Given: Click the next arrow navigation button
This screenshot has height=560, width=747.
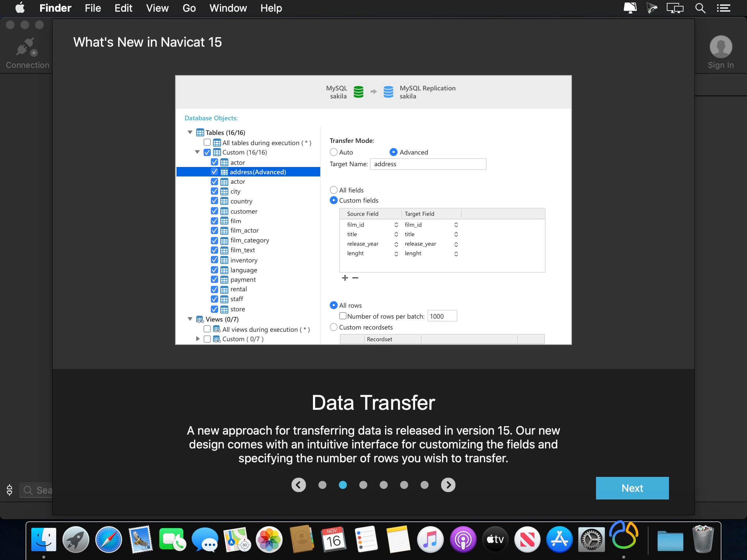Looking at the screenshot, I should 448,485.
